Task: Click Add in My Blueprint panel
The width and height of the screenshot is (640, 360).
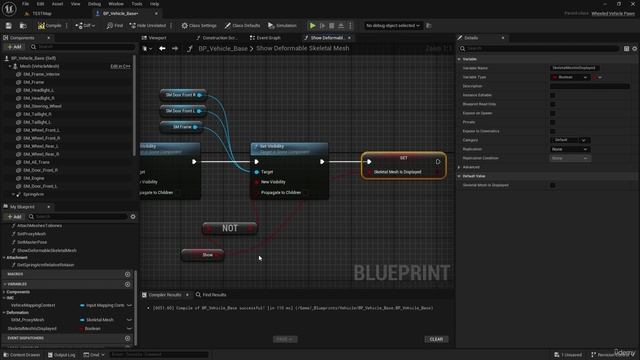Action: (x=14, y=217)
